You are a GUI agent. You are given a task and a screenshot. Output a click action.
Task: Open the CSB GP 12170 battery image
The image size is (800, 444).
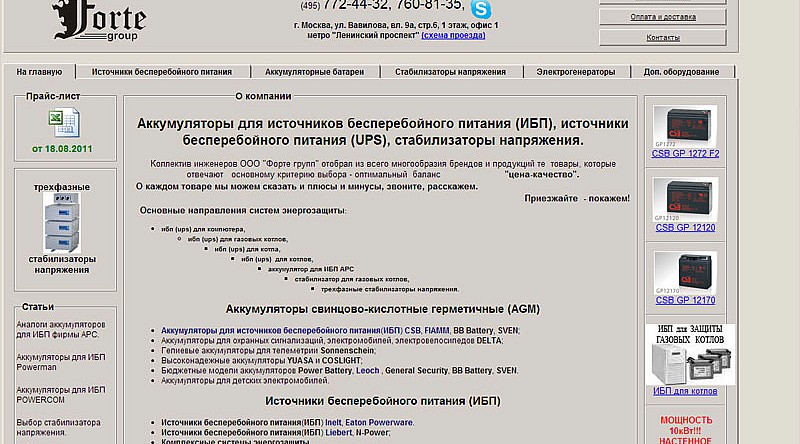point(685,271)
